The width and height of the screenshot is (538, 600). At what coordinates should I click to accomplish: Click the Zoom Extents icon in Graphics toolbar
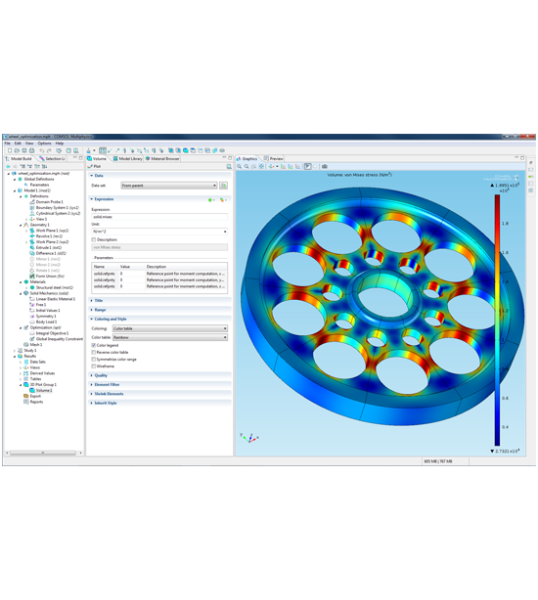click(261, 166)
